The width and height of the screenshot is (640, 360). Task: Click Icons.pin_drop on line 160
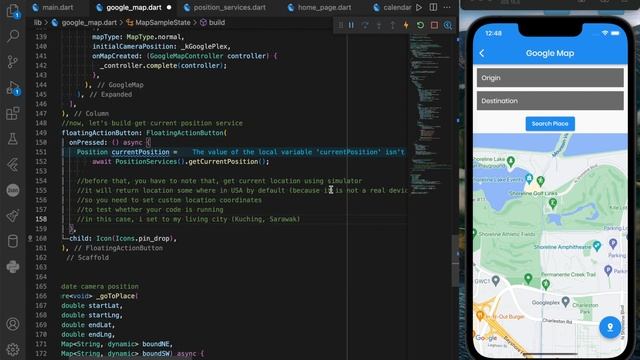click(143, 238)
